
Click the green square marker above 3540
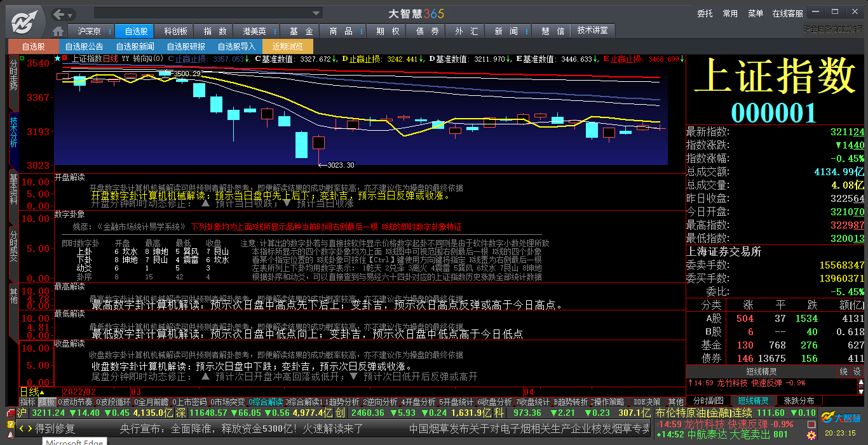coord(22,58)
